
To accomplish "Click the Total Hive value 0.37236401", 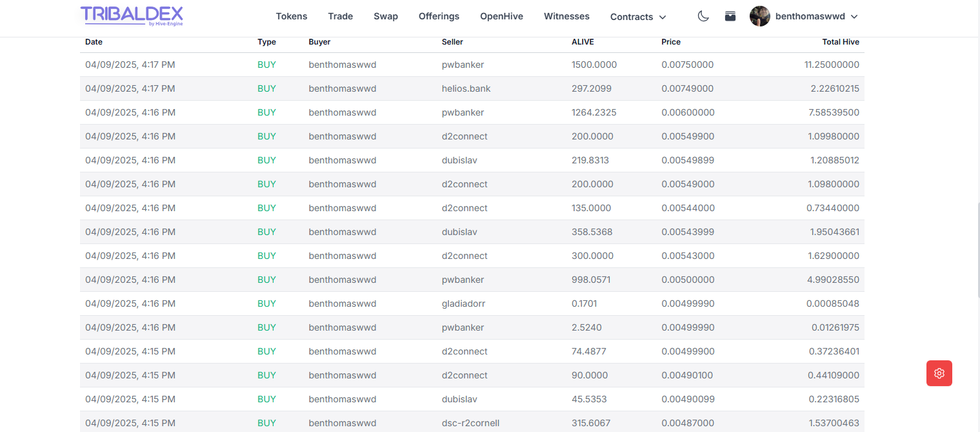I will pyautogui.click(x=834, y=351).
